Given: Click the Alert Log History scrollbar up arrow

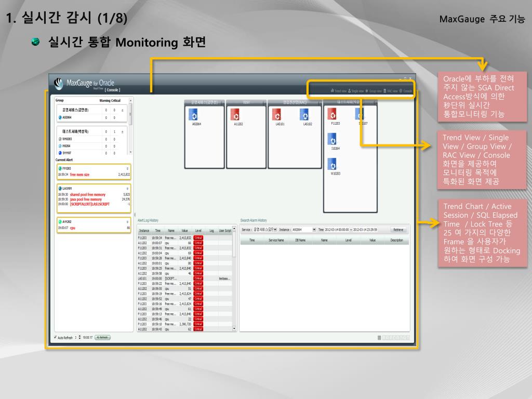Looking at the screenshot, I should [234, 229].
